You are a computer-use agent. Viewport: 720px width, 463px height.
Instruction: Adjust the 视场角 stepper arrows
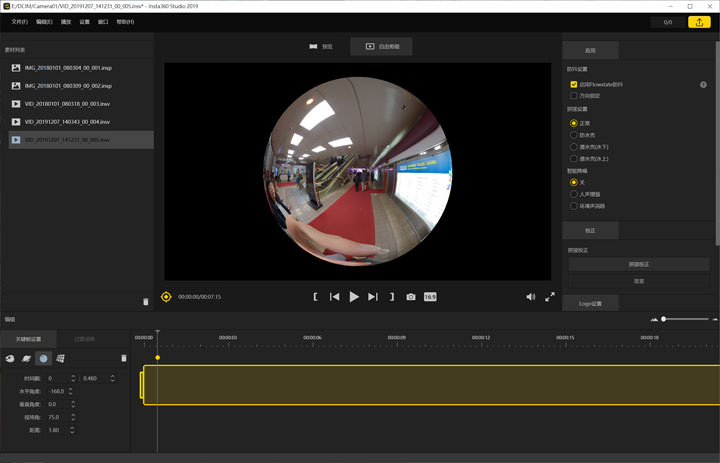(72, 417)
